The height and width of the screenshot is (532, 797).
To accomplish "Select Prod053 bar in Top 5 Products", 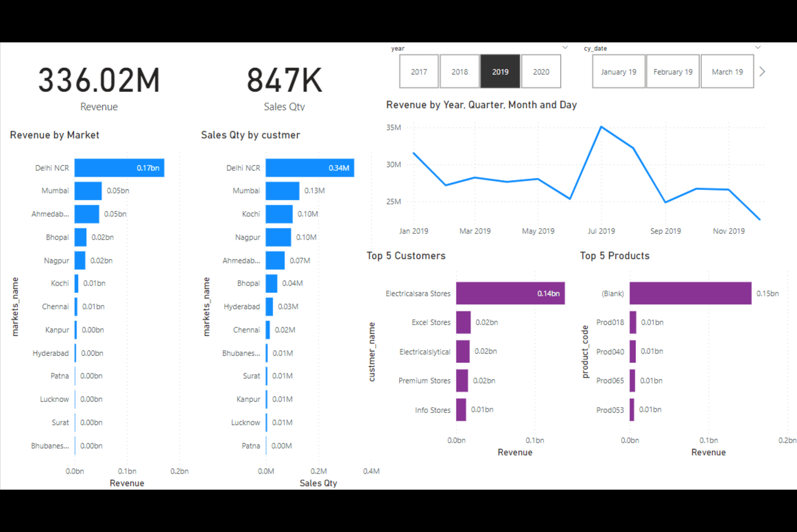I will [632, 410].
